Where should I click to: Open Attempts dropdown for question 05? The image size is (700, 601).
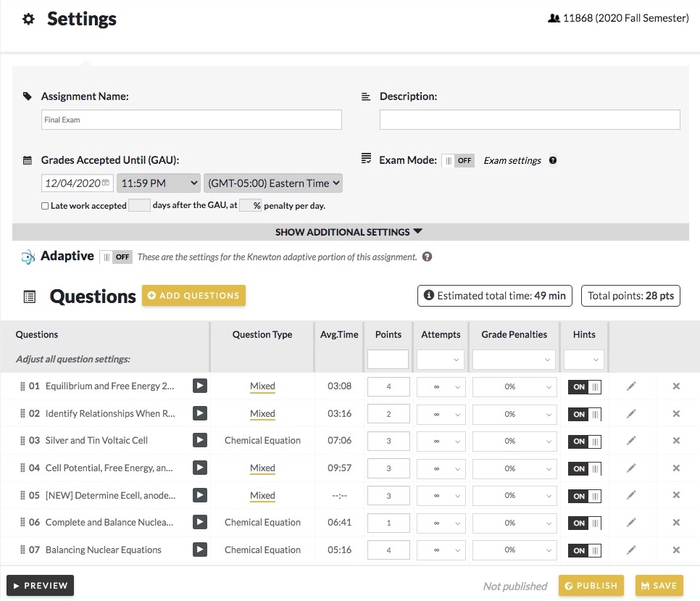point(441,496)
